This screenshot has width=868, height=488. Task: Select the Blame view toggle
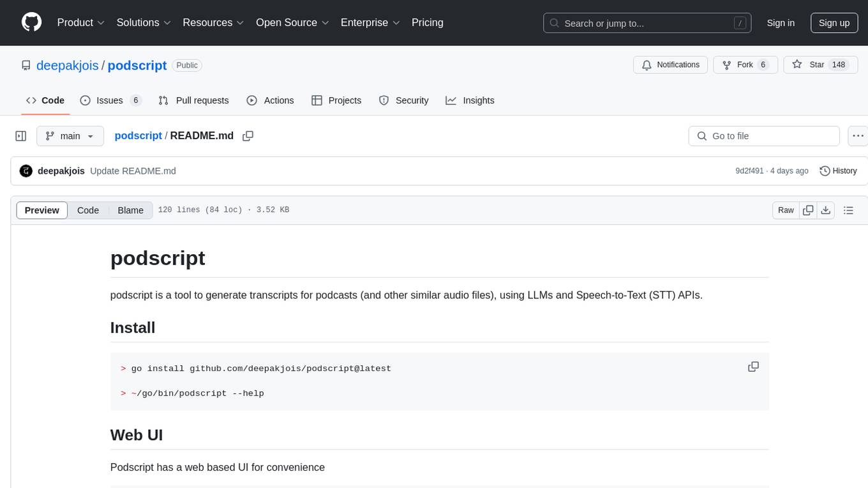(x=131, y=210)
